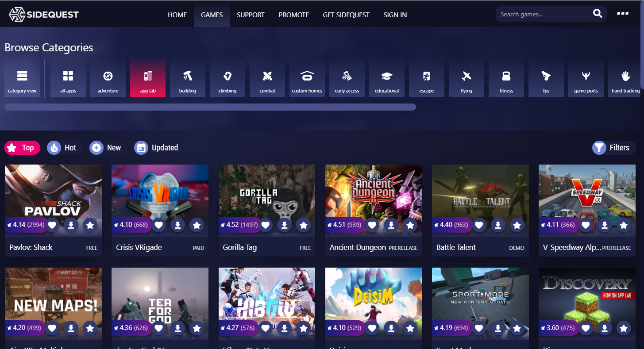
Task: Select the building category
Action: [188, 78]
